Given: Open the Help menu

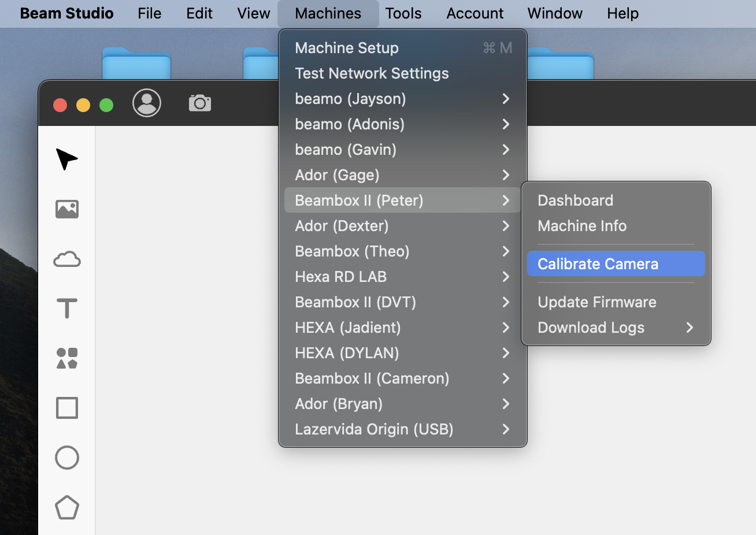Looking at the screenshot, I should point(623,13).
